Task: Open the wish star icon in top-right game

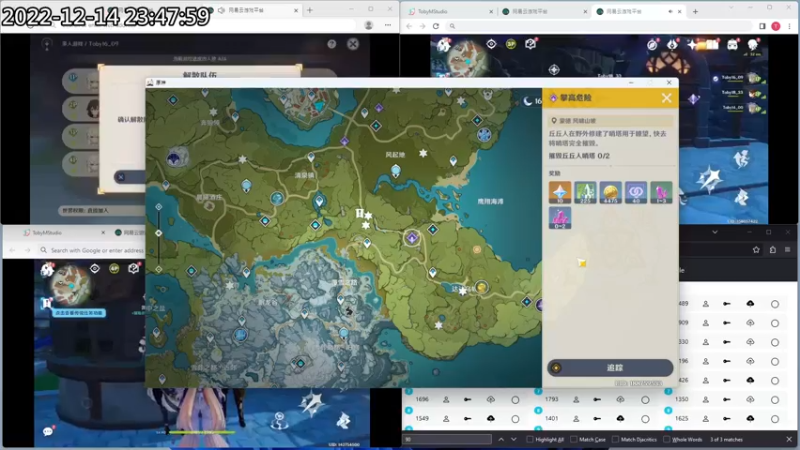Action: (x=692, y=45)
